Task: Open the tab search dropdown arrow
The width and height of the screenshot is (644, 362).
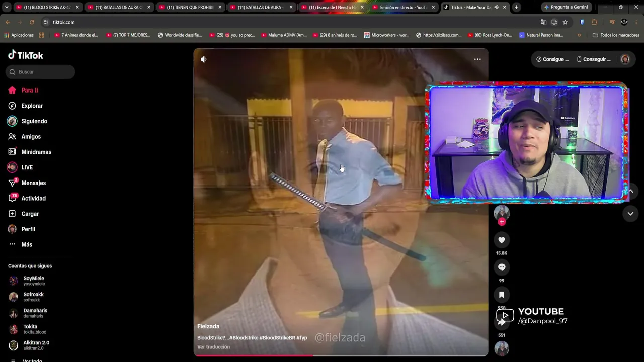Action: coord(7,7)
